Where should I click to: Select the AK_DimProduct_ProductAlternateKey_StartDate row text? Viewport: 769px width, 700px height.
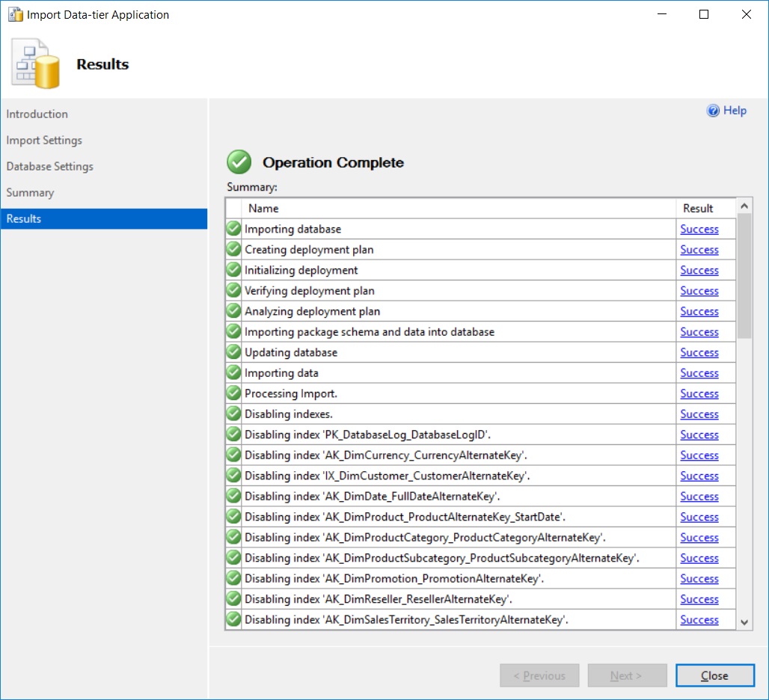(405, 518)
